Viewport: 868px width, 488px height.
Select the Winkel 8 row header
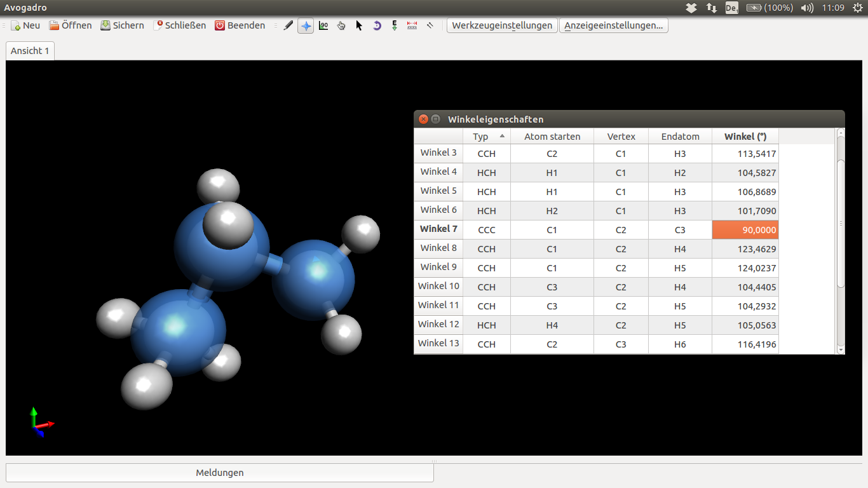point(438,248)
